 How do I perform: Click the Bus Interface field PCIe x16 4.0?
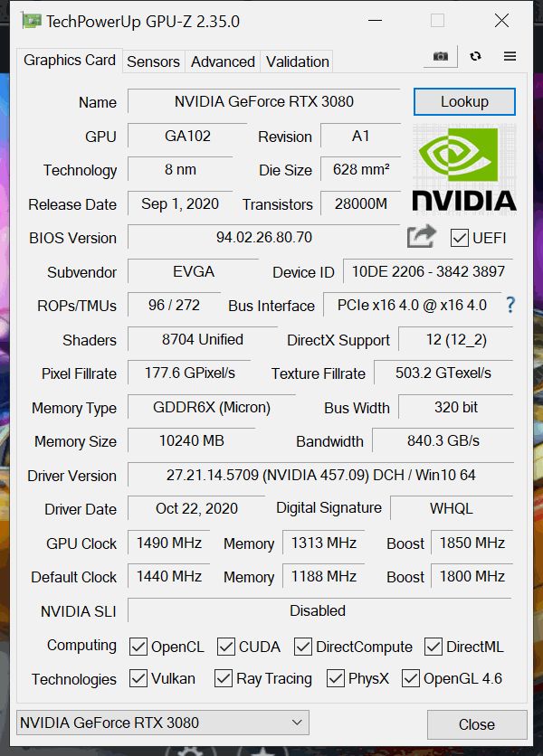click(x=412, y=305)
